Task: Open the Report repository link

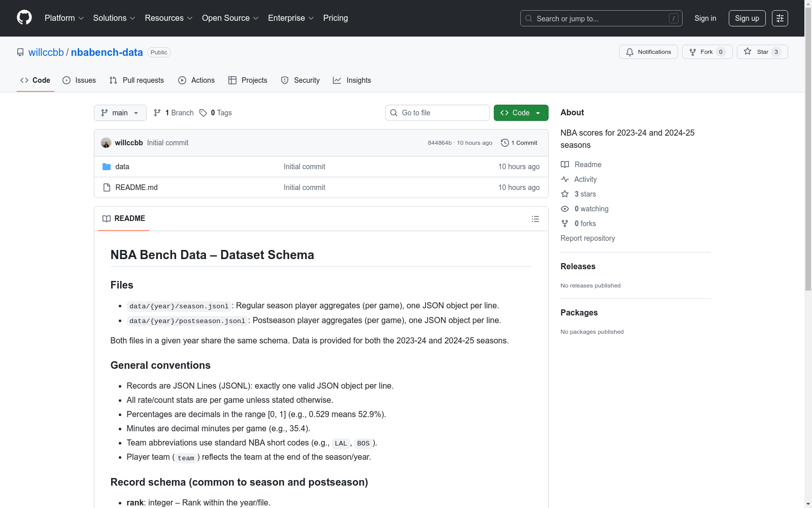Action: click(x=587, y=238)
